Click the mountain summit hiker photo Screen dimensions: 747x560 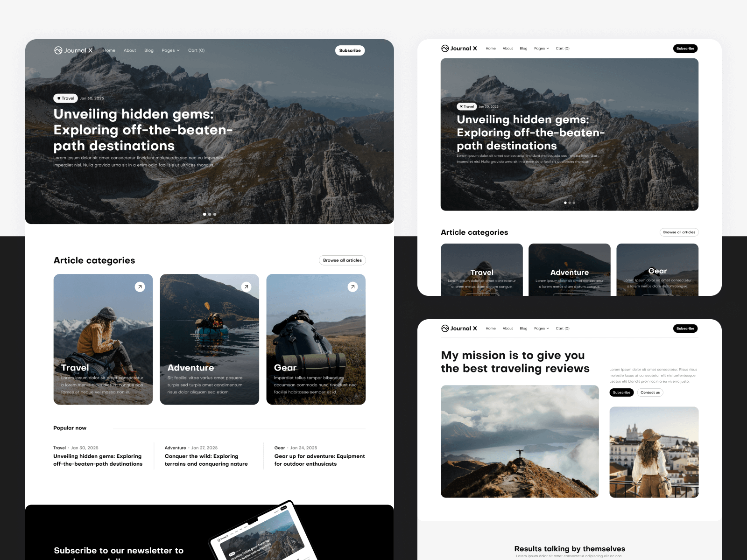click(x=520, y=441)
